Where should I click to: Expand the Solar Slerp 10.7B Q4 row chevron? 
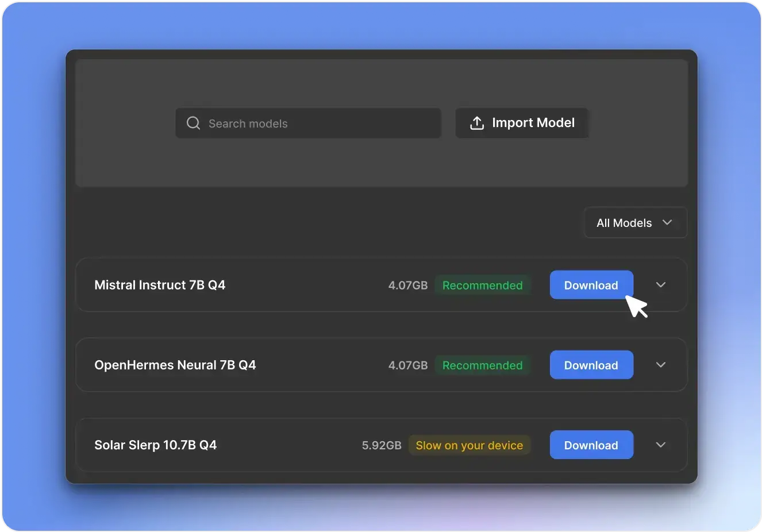pyautogui.click(x=661, y=445)
